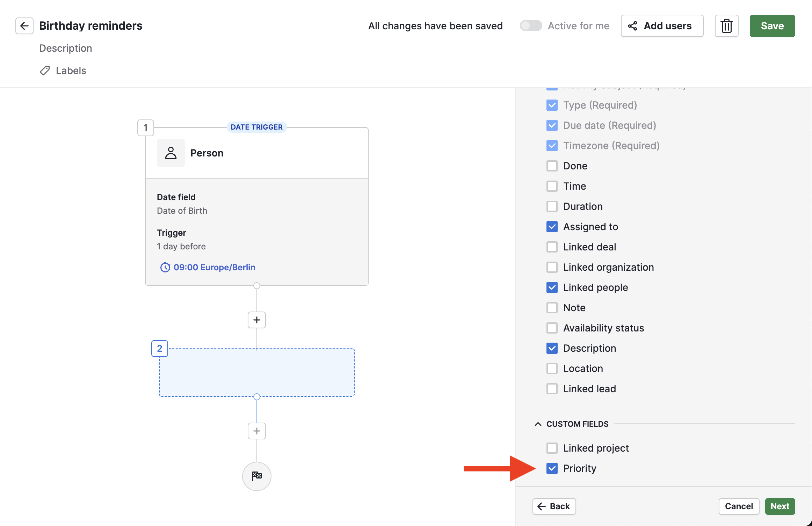Click plus icon below step 2
The image size is (812, 526).
[256, 431]
